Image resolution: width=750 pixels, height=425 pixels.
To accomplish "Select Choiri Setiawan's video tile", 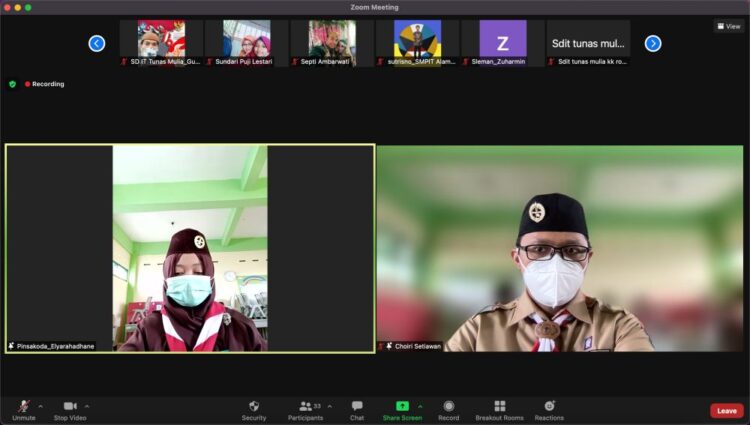I will pyautogui.click(x=560, y=248).
